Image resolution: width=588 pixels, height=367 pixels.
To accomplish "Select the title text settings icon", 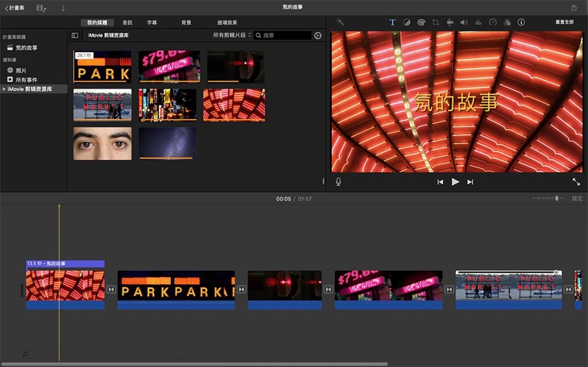I will [x=392, y=22].
